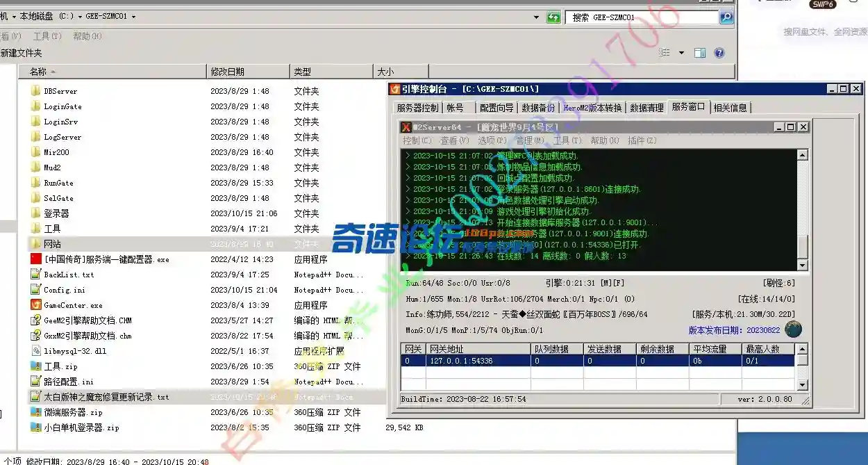The image size is (868, 465).
Task: Click the 新建文件夹 toolbar button
Action: (21, 53)
